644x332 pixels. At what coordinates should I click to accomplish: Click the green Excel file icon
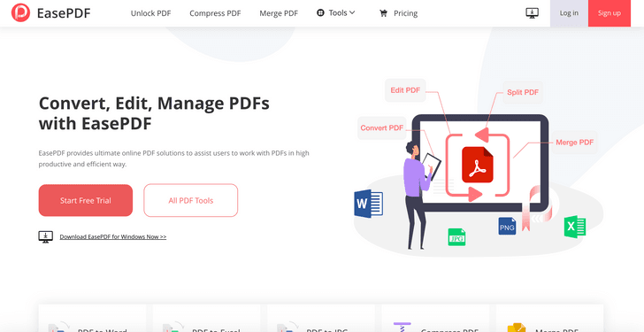[x=575, y=227]
